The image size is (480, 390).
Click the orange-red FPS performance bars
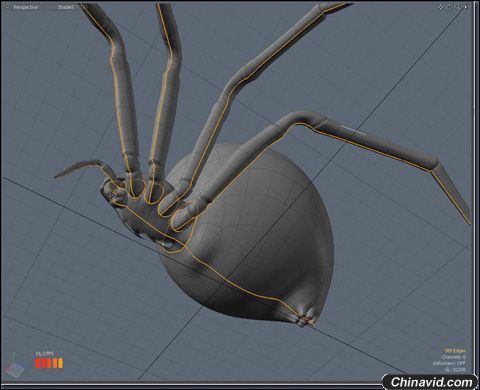tap(49, 363)
